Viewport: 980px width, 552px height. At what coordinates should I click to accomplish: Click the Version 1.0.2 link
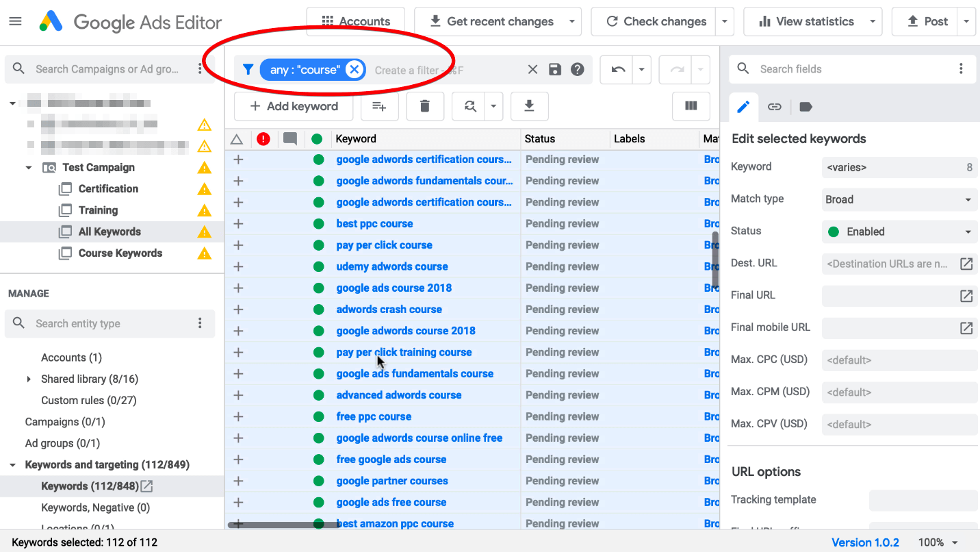[x=865, y=542]
